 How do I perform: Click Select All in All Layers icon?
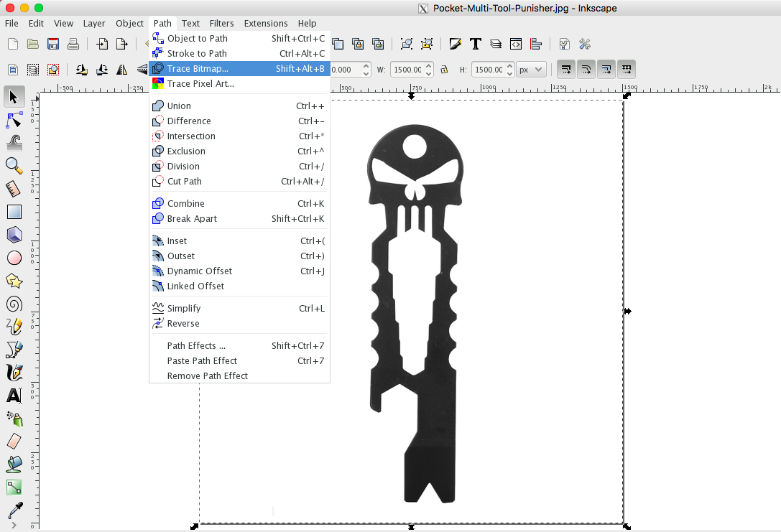[33, 70]
